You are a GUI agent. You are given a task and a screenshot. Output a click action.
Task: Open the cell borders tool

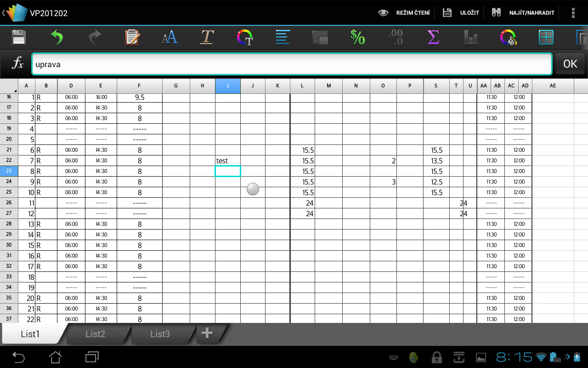click(x=546, y=37)
